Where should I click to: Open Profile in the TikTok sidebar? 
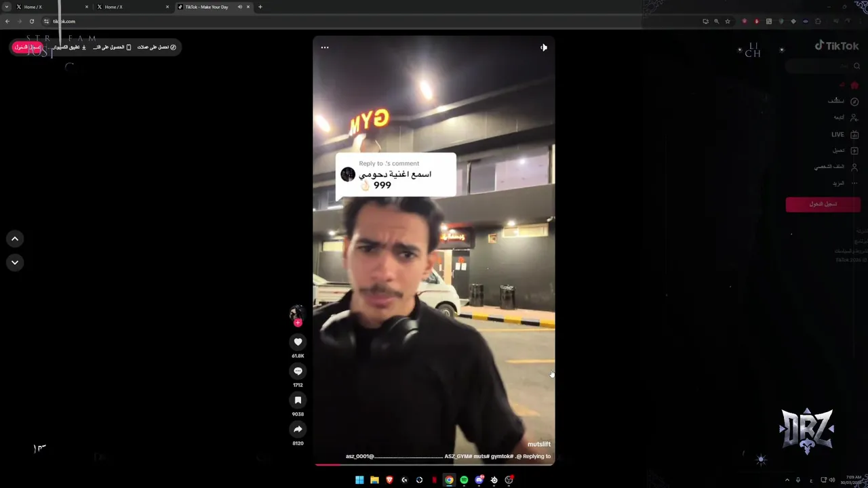[x=837, y=167]
